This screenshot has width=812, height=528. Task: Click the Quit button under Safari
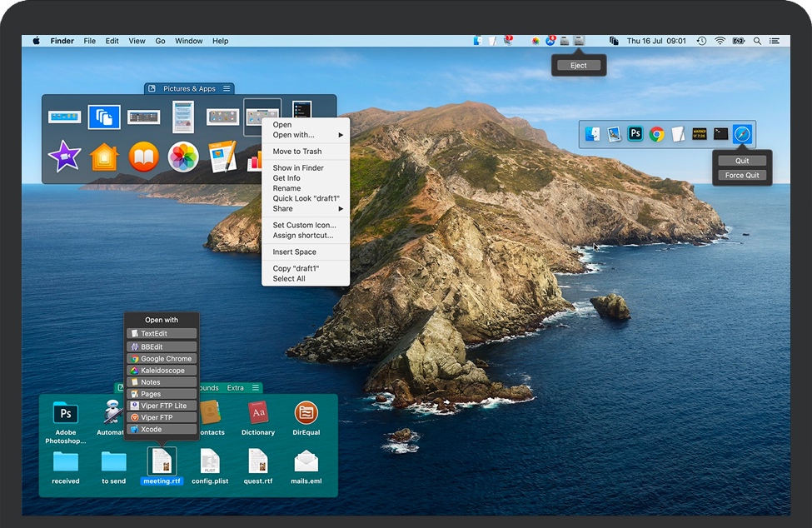(741, 161)
